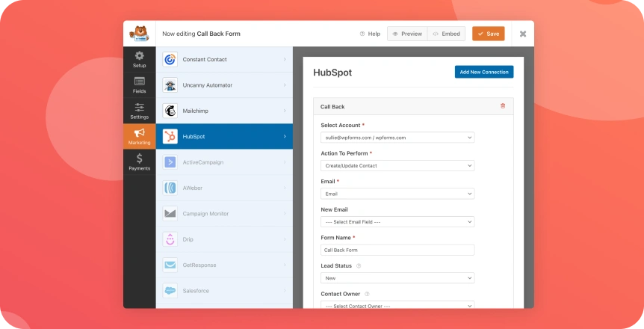The height and width of the screenshot is (329, 644).
Task: Expand the Campaign Monitor row chevron
Action: [285, 213]
